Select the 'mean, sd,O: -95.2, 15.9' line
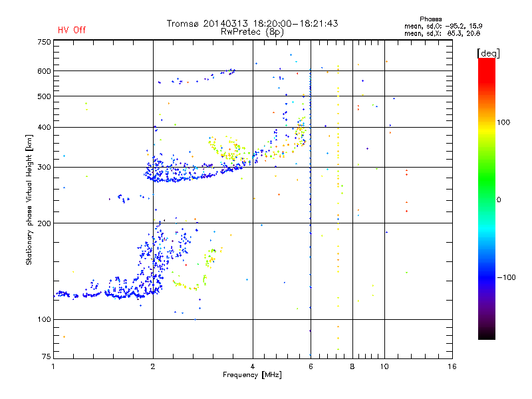 coord(444,26)
